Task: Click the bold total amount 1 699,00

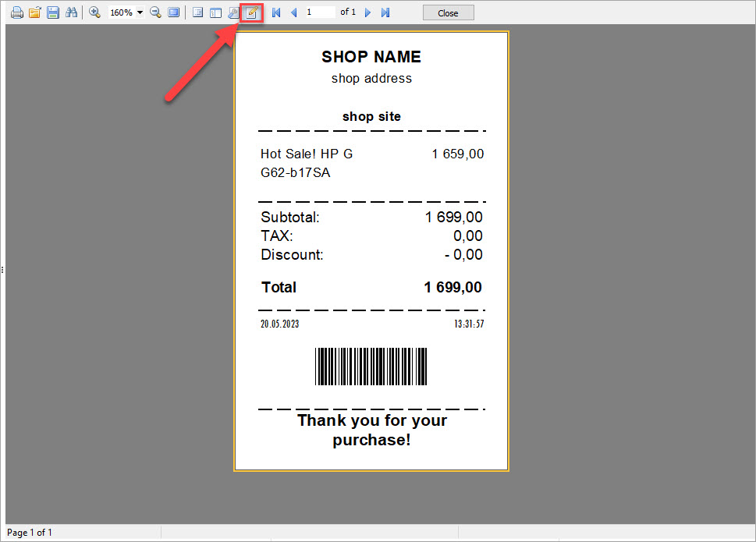Action: (453, 288)
